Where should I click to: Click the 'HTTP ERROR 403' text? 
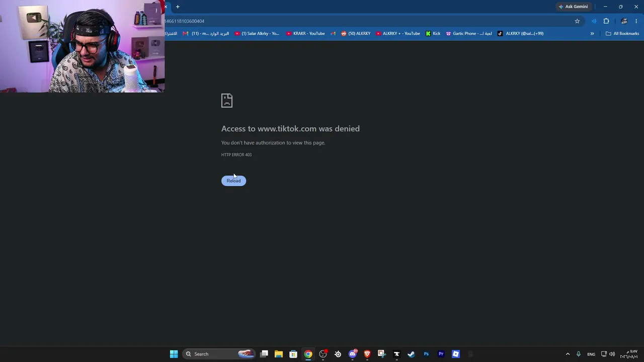[236, 155]
